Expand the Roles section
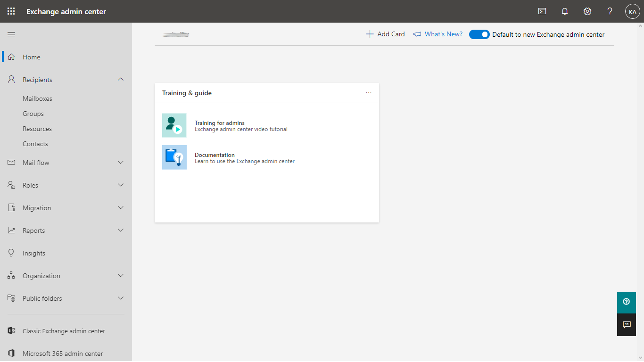Image resolution: width=644 pixels, height=362 pixels. click(121, 185)
